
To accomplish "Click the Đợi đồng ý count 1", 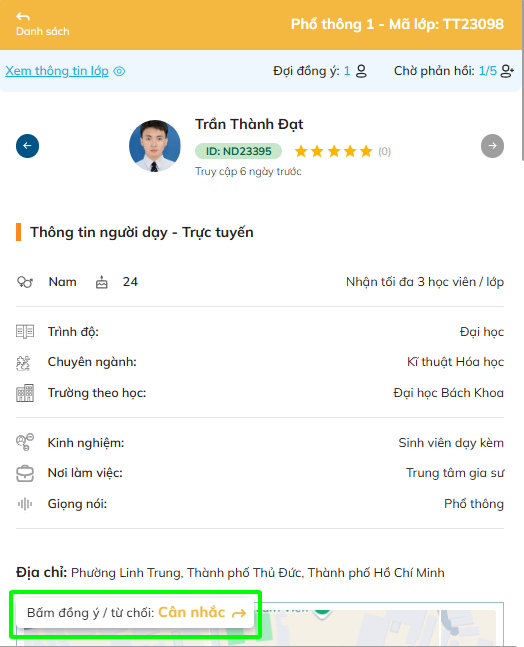I will click(x=347, y=71).
